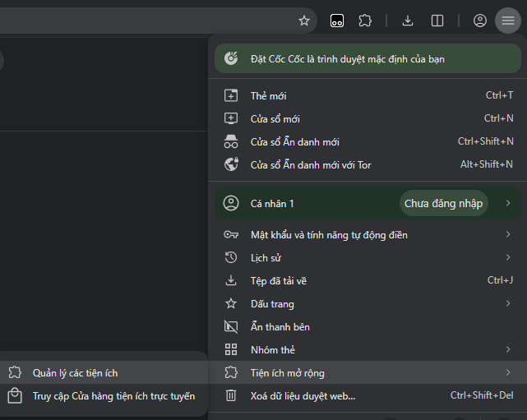Choose Quản lý các tiện ích
Viewport: 527px width, 420px height.
click(x=75, y=373)
